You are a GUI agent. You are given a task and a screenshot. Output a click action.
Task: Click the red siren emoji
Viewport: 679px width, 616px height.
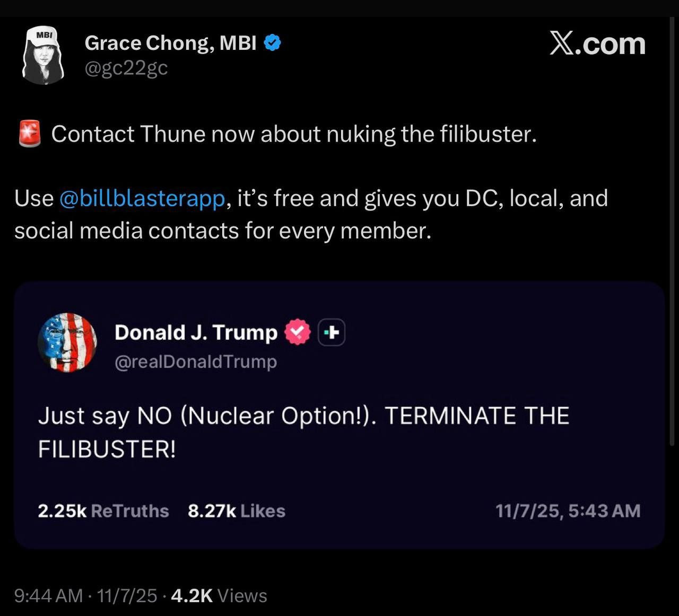30,134
